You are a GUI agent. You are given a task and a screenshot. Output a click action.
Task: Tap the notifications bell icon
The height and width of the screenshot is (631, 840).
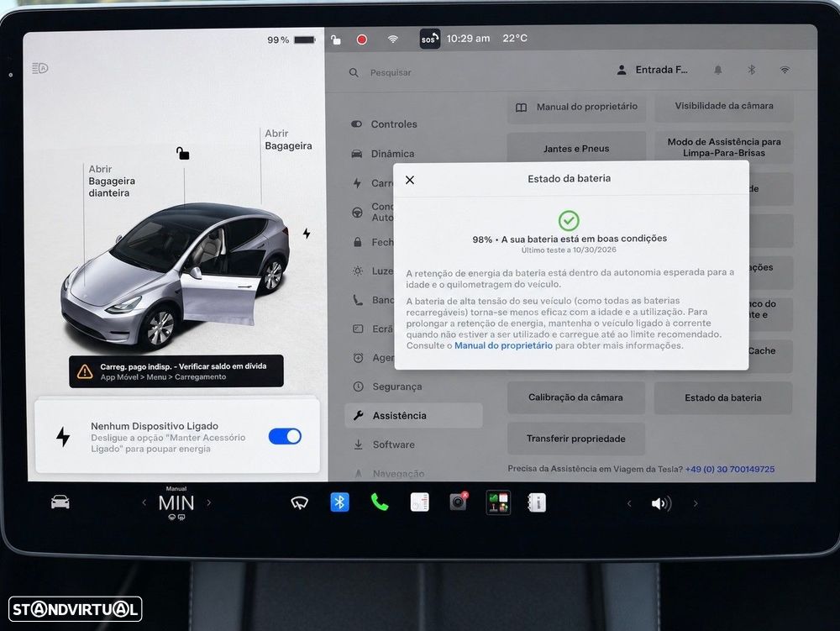(718, 71)
